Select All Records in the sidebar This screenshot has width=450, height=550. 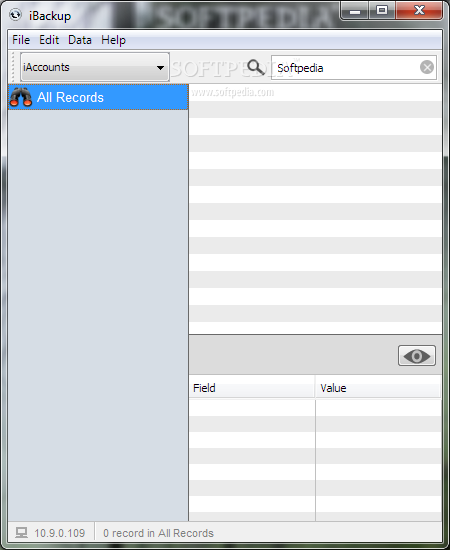pos(98,97)
